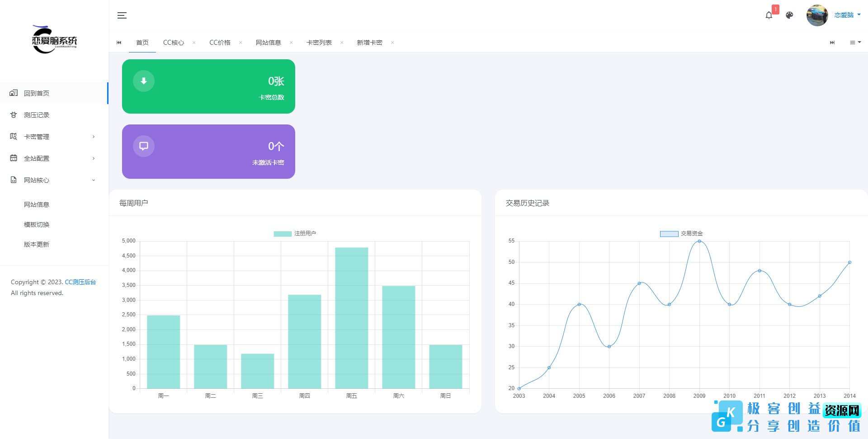868x439 pixels.
Task: Open theme palette color picker icon
Action: tap(789, 15)
